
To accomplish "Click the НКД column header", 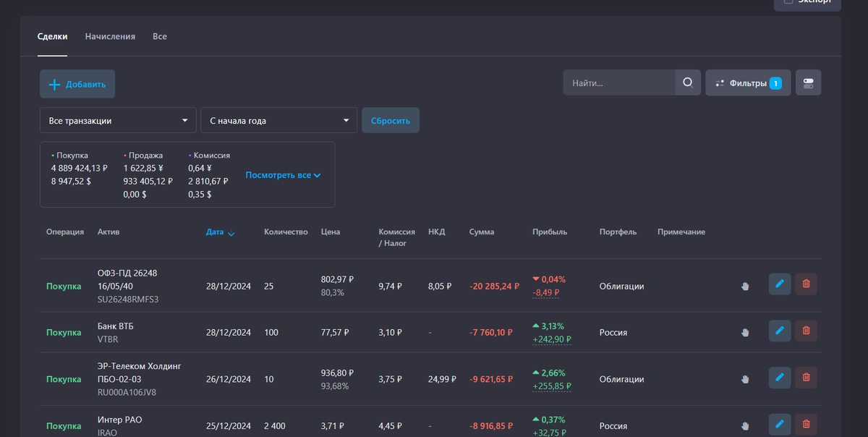I will tap(437, 232).
